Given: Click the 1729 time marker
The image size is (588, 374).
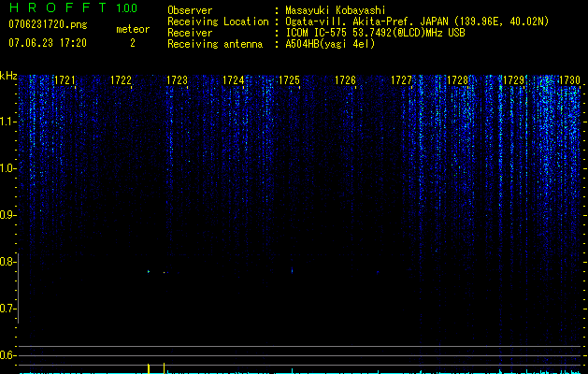Looking at the screenshot, I should coord(513,80).
